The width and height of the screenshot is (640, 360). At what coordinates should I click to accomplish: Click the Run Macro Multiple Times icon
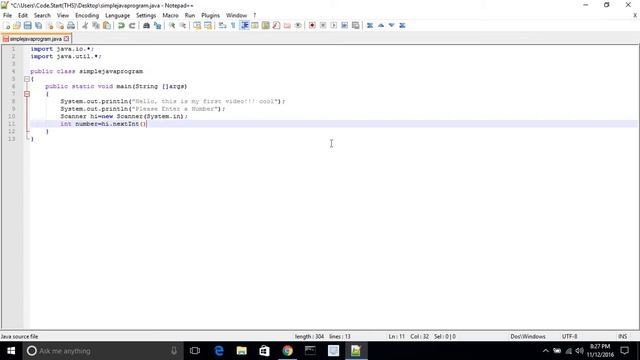pos(344,25)
